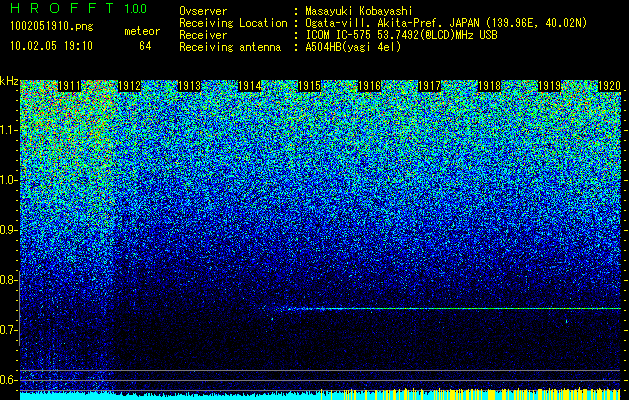Click the Receiving Location label
The height and width of the screenshot is (400, 629).
[x=233, y=23]
